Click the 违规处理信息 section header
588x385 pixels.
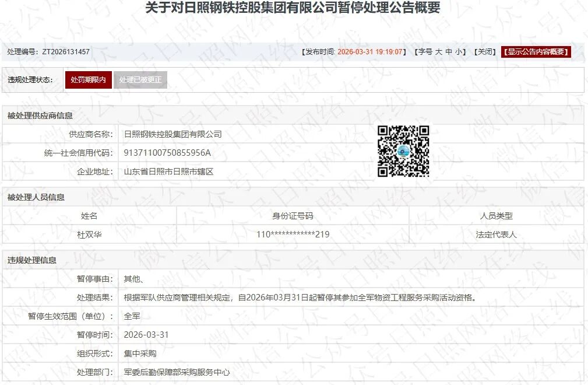point(32,260)
